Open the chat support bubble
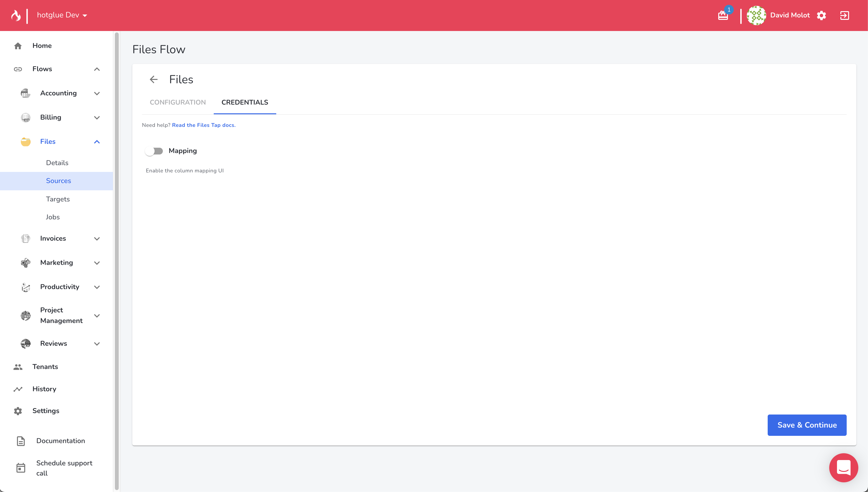This screenshot has height=492, width=868. (x=843, y=468)
